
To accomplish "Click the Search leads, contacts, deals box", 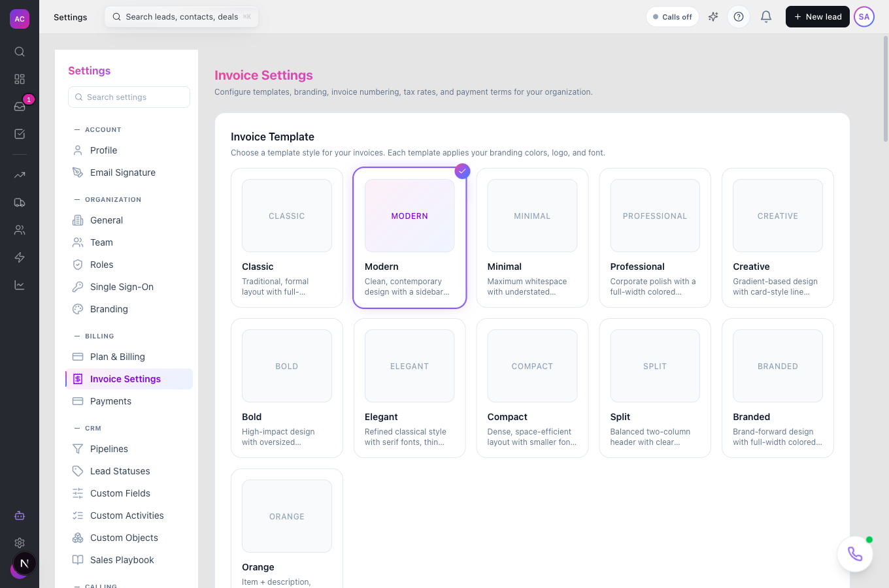I will (182, 17).
